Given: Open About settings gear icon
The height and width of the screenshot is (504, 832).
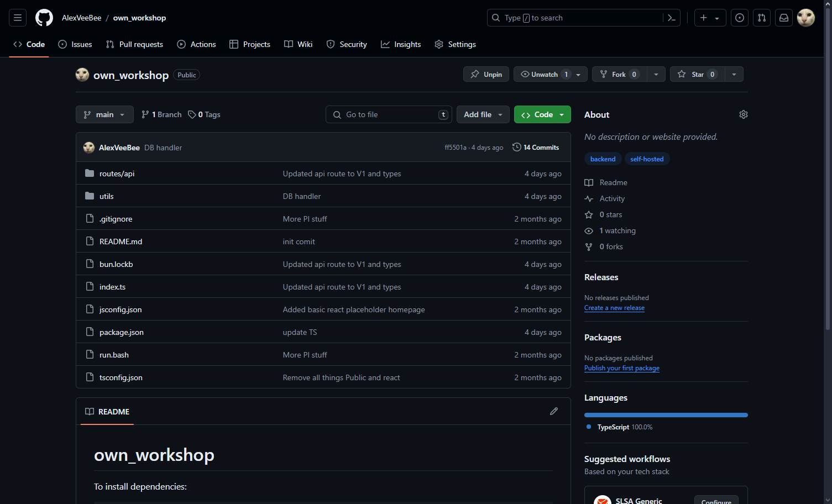Looking at the screenshot, I should [744, 114].
